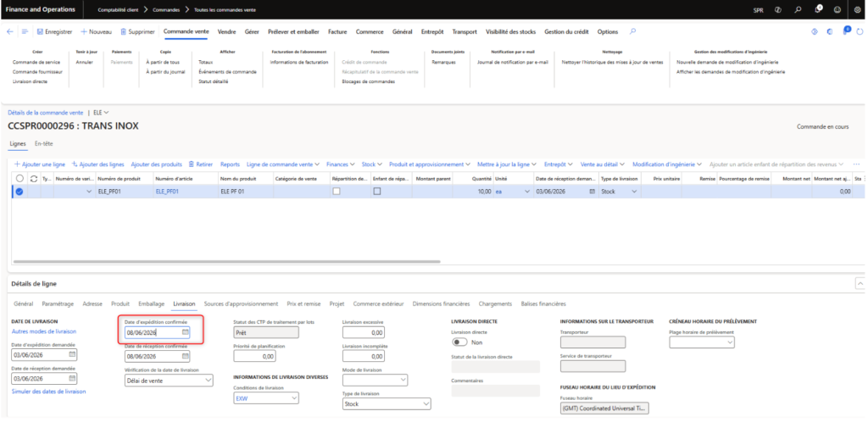The width and height of the screenshot is (868, 428).
Task: Switch to the Prix et remise tab
Action: pos(304,304)
